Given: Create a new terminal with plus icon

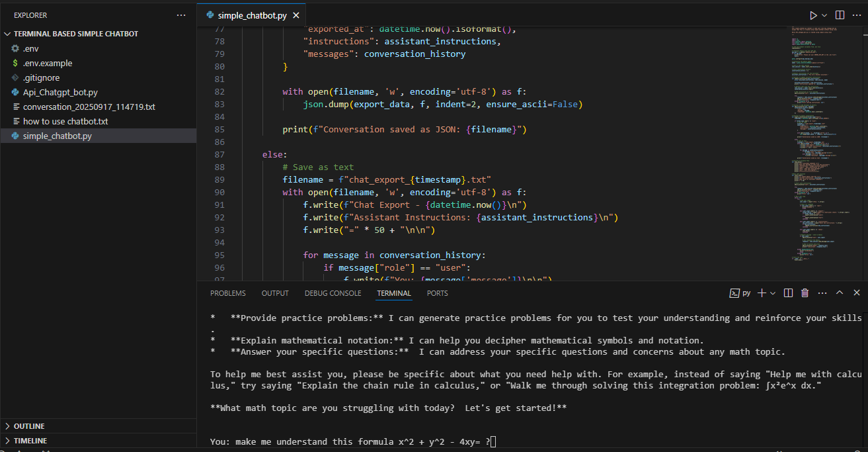Looking at the screenshot, I should (762, 293).
